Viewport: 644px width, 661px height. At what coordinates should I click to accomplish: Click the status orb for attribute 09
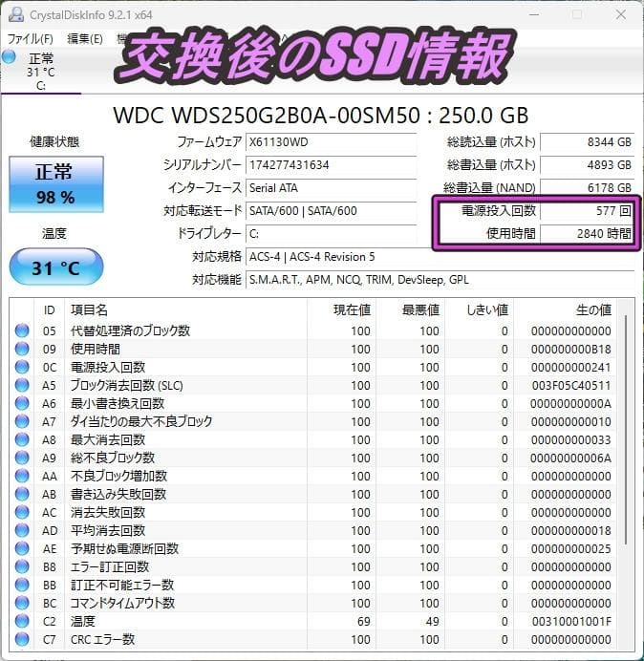click(x=22, y=349)
